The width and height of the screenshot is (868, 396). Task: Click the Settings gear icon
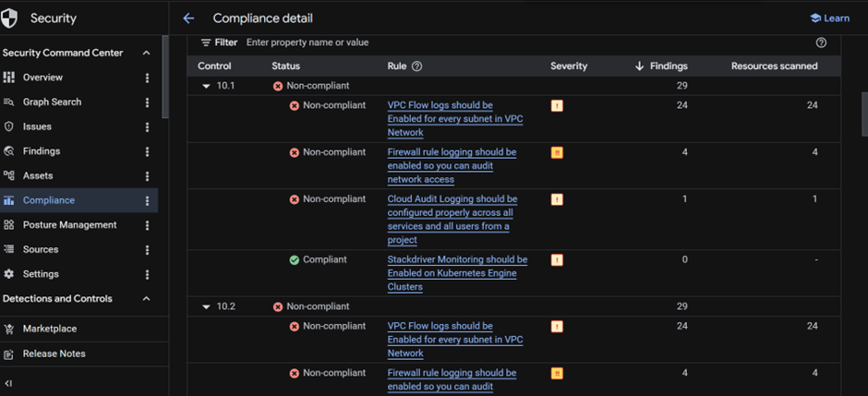pyautogui.click(x=9, y=274)
